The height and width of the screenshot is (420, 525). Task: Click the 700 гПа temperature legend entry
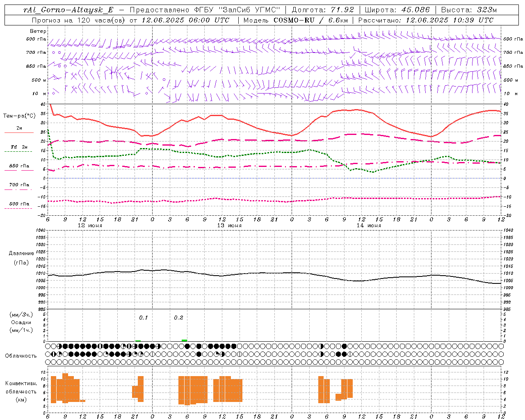(x=19, y=185)
